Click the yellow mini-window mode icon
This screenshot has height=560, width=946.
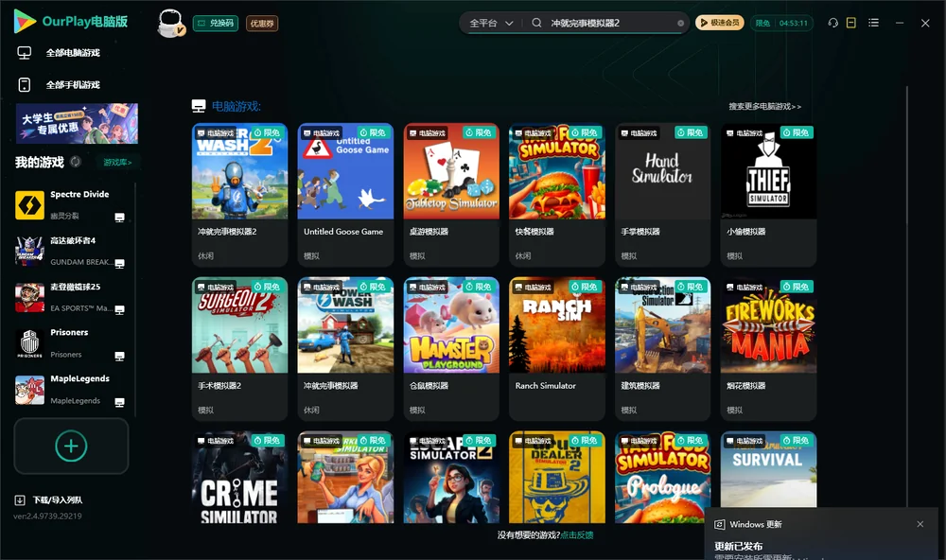[x=851, y=23]
